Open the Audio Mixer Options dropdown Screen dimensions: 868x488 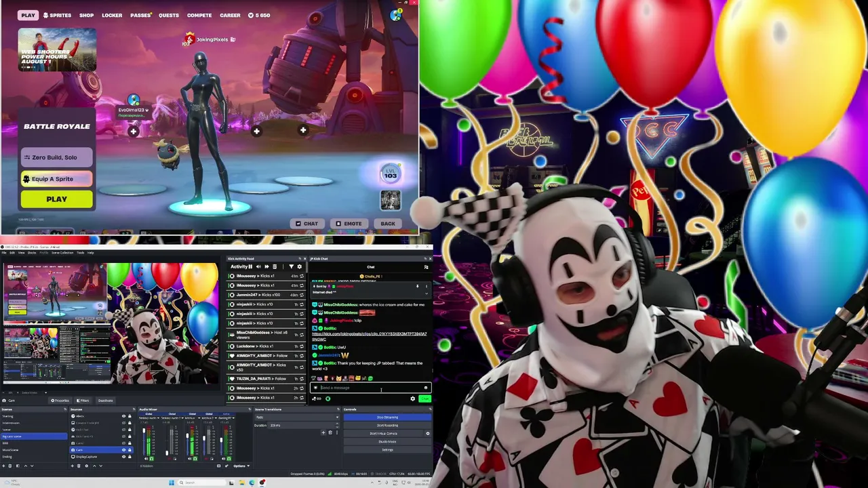pos(241,466)
